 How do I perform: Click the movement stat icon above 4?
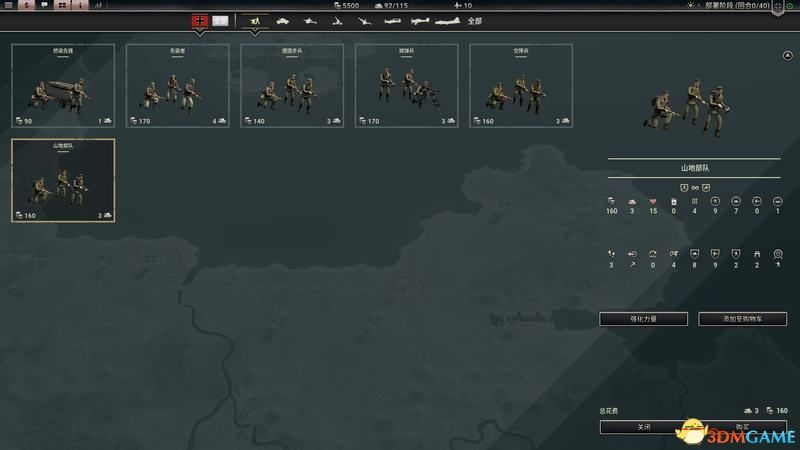(x=673, y=254)
